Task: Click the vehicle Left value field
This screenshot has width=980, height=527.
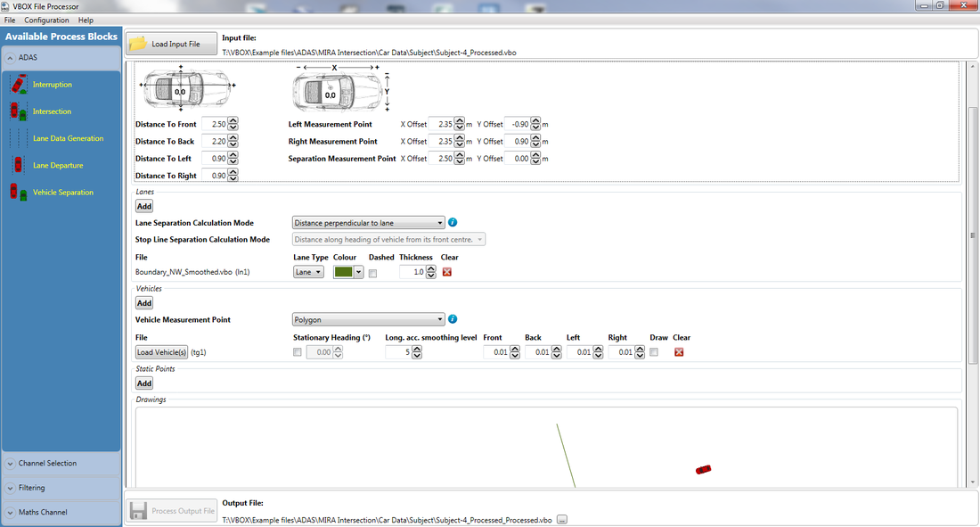Action: pyautogui.click(x=579, y=352)
